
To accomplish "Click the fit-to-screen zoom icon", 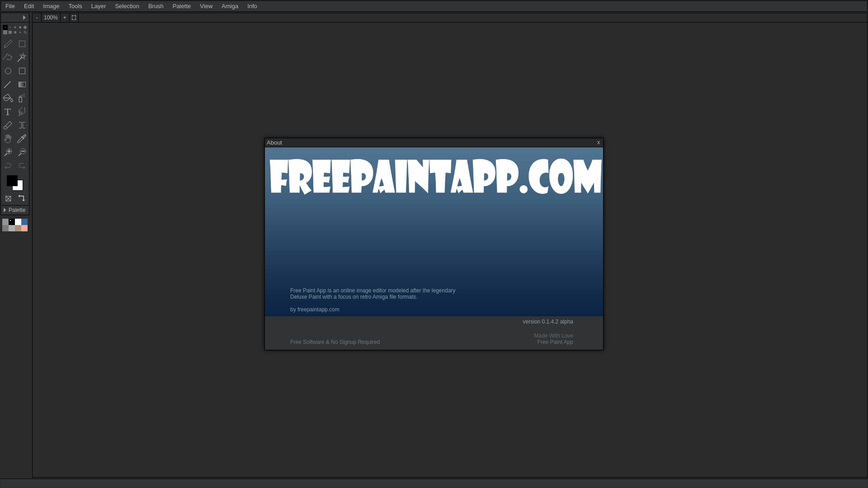I will (x=74, y=18).
